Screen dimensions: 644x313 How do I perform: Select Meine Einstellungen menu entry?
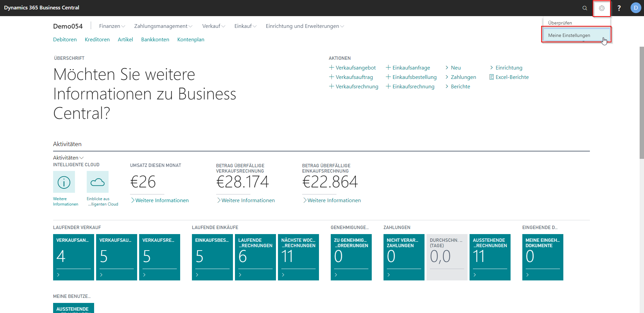[x=576, y=35]
